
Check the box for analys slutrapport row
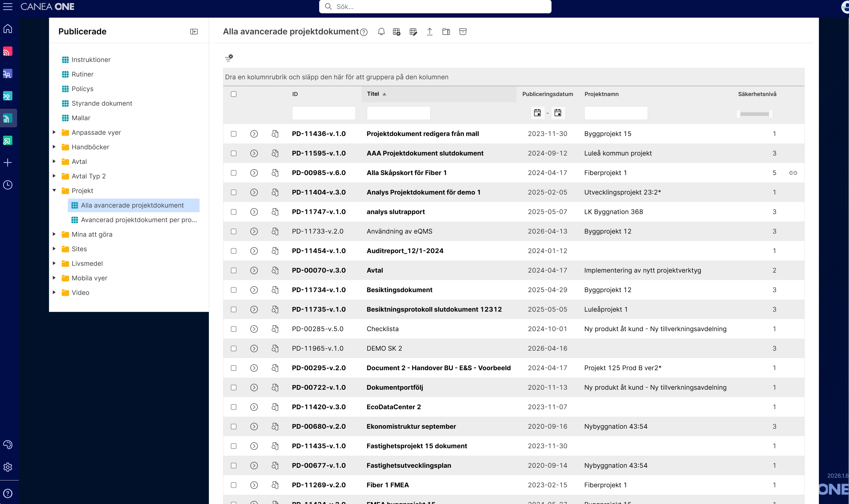234,212
